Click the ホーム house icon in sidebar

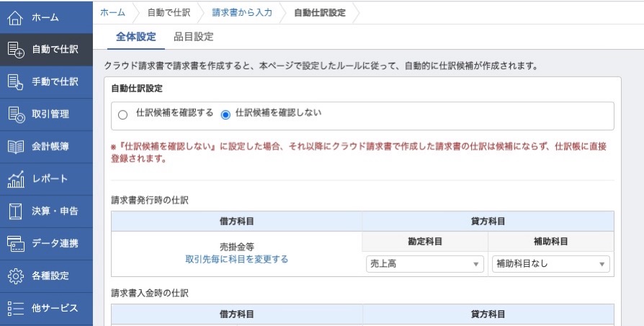point(15,17)
